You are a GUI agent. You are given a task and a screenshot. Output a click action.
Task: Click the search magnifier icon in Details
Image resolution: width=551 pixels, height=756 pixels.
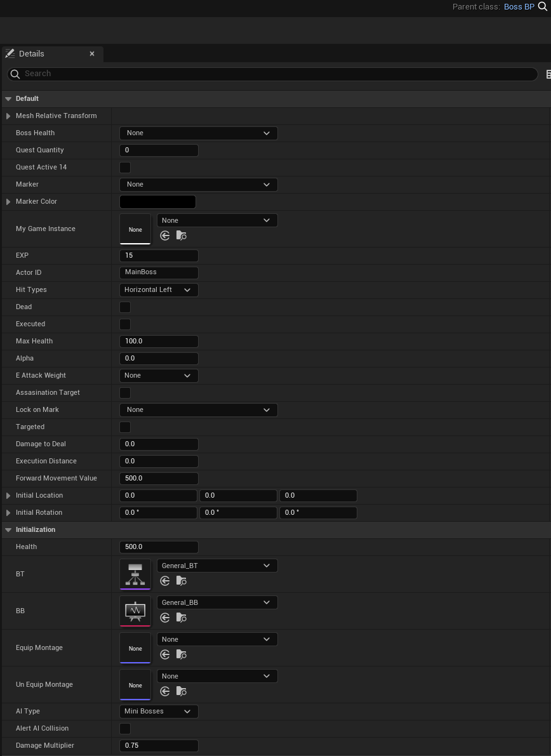pyautogui.click(x=15, y=74)
